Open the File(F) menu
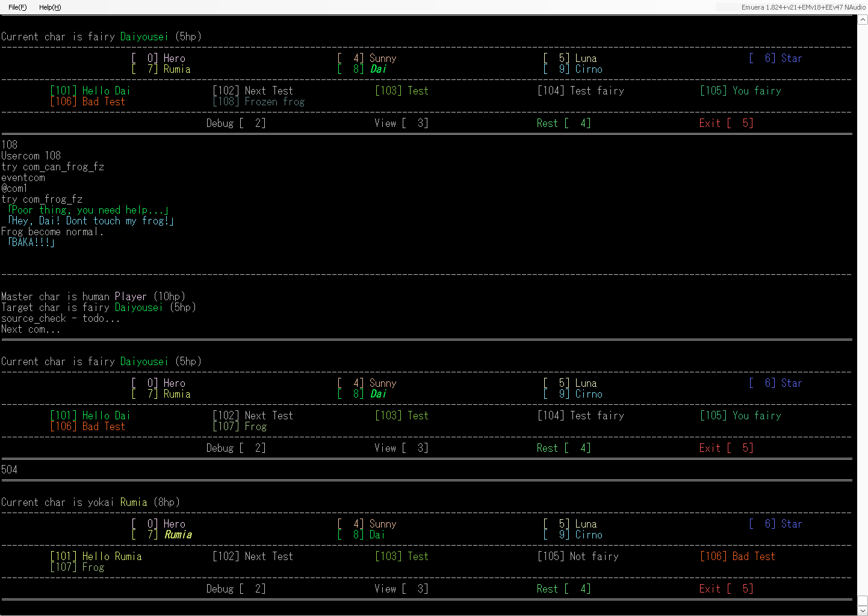Image resolution: width=868 pixels, height=616 pixels. click(17, 7)
